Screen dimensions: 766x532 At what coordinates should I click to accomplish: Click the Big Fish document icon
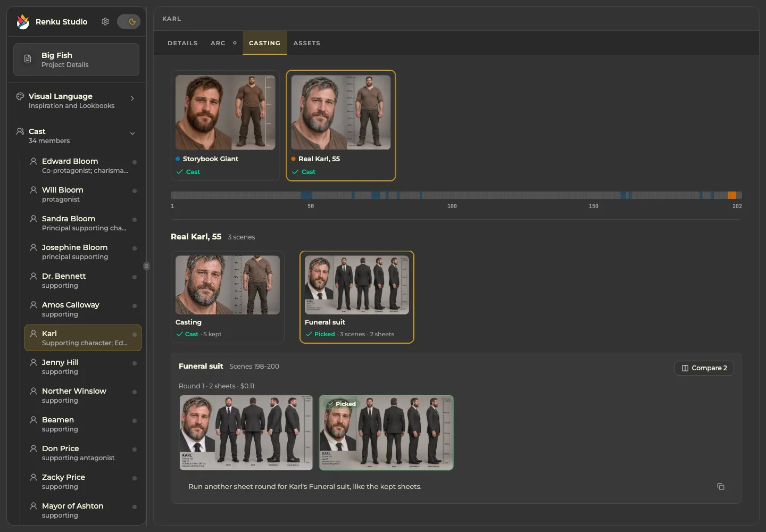pyautogui.click(x=28, y=59)
